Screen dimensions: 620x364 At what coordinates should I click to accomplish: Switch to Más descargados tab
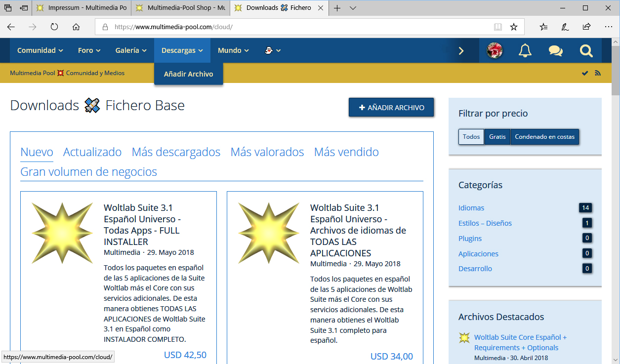coord(176,152)
